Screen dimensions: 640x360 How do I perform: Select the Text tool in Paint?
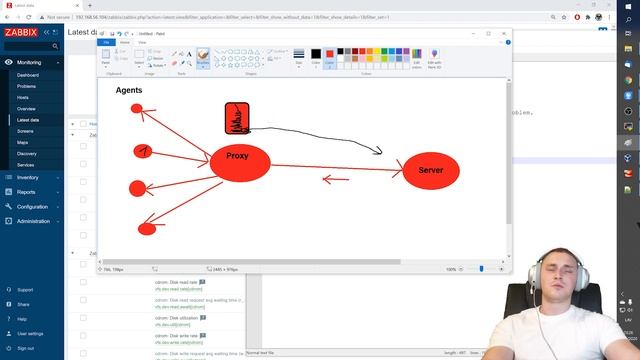click(189, 54)
